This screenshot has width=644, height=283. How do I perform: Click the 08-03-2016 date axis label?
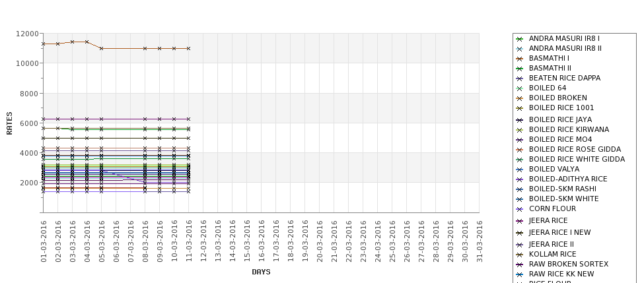coord(145,241)
